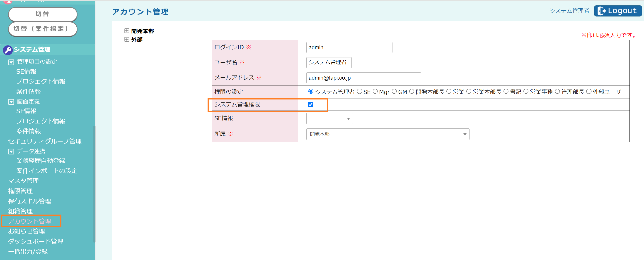Click the wrench System Management icon

pyautogui.click(x=7, y=50)
